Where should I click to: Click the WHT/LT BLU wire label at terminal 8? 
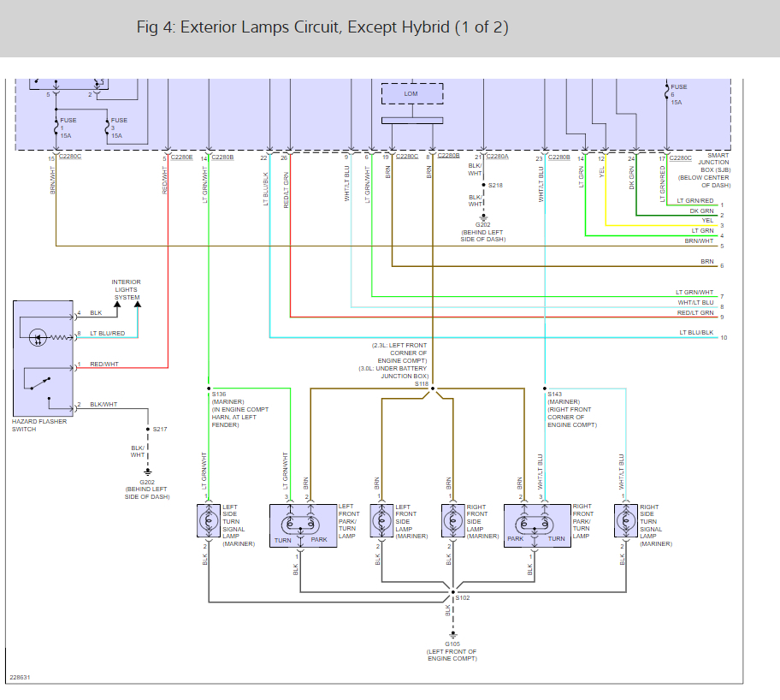[695, 303]
